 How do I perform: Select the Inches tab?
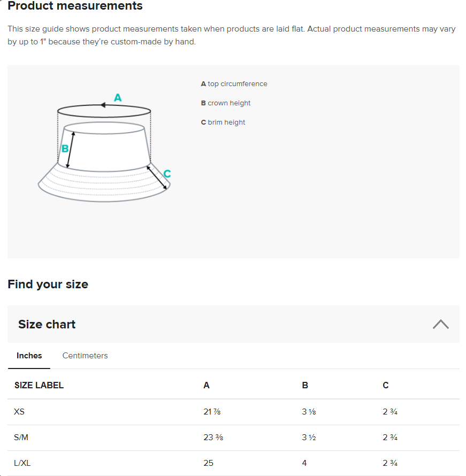click(29, 356)
